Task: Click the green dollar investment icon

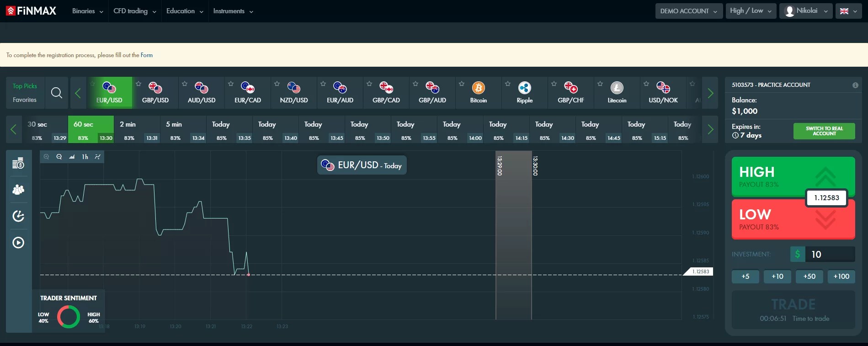Action: pos(798,254)
